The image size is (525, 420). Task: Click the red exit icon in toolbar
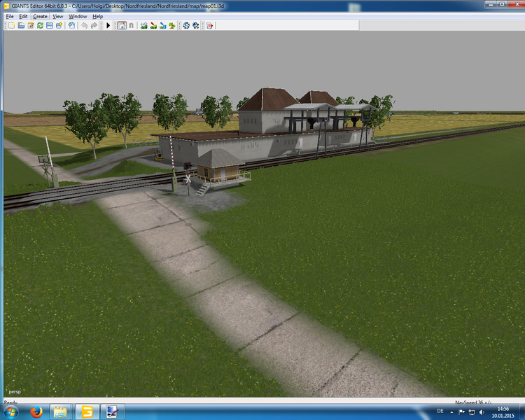click(209, 25)
